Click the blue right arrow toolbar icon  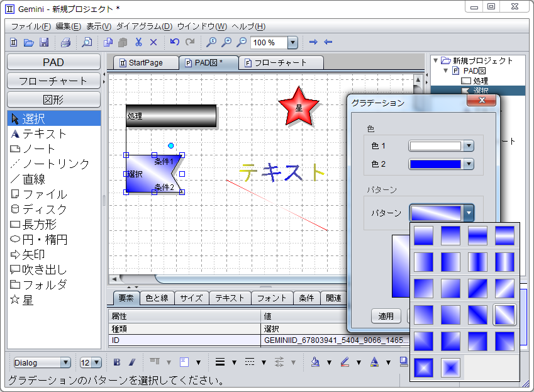[313, 42]
